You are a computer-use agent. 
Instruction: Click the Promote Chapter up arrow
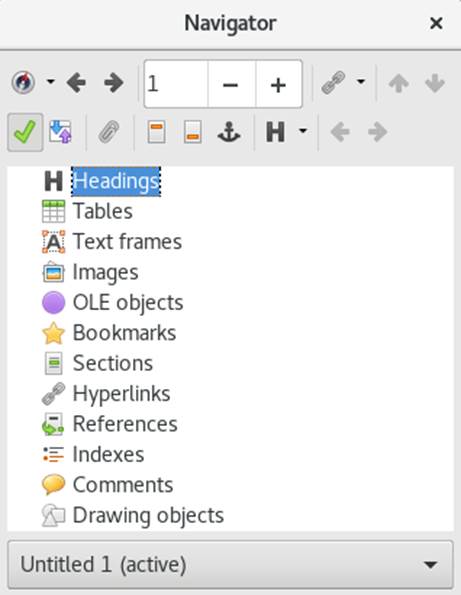[x=398, y=83]
